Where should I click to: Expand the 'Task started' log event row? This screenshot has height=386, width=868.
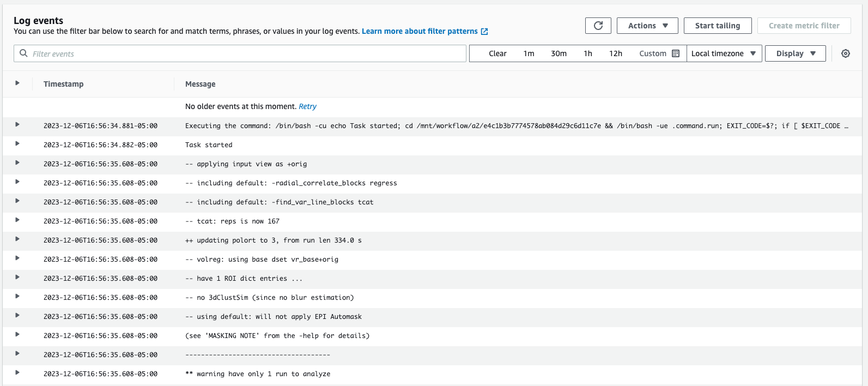point(17,144)
